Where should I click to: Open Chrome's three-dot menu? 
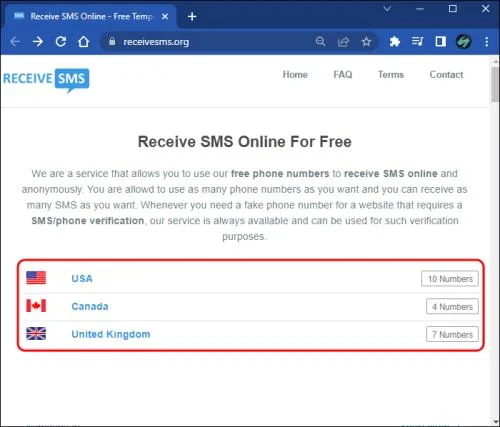tap(487, 42)
